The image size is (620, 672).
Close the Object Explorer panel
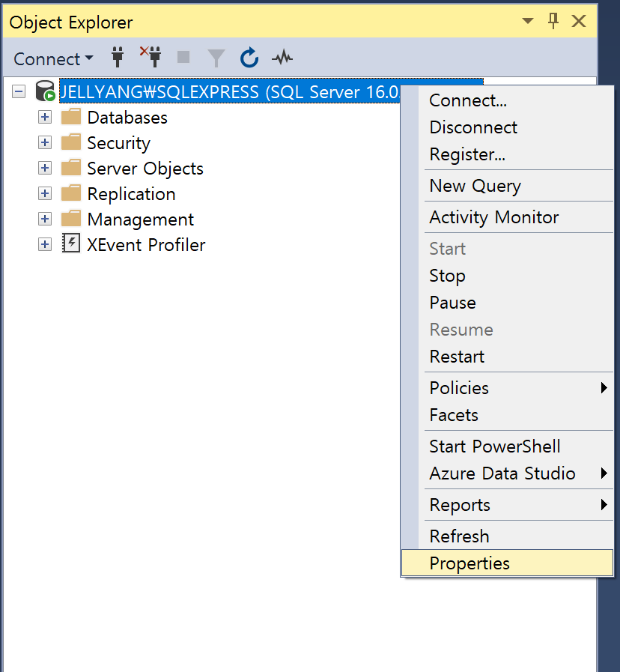click(578, 20)
